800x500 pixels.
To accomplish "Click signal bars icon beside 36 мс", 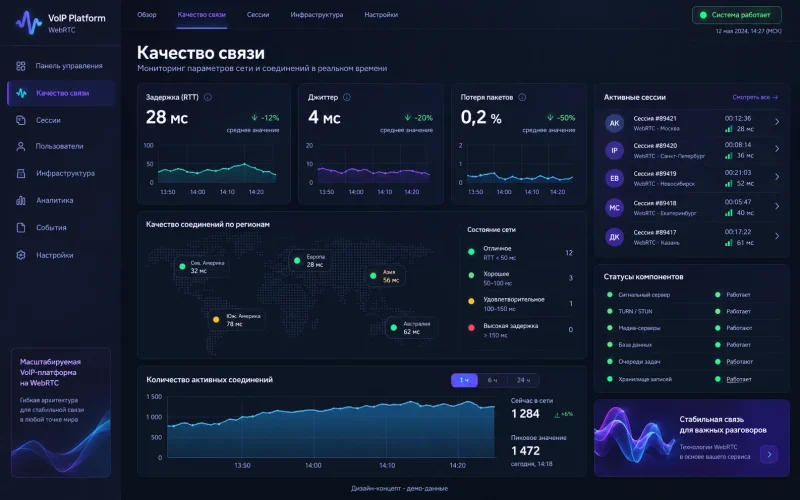I will 729,156.
